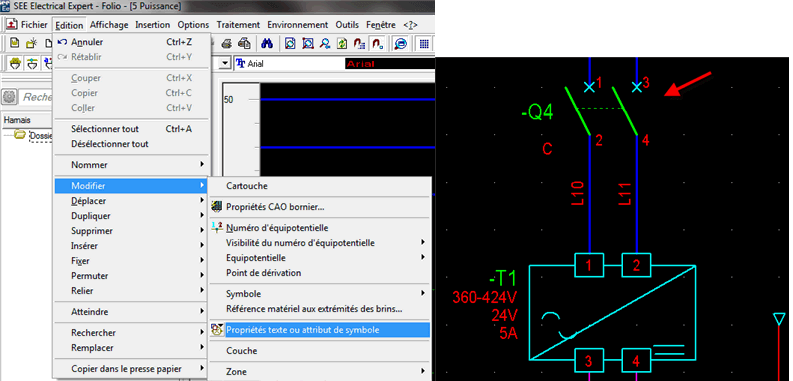Expand the Permuter submenu
Viewport: 793px width, 381px height.
click(x=131, y=276)
